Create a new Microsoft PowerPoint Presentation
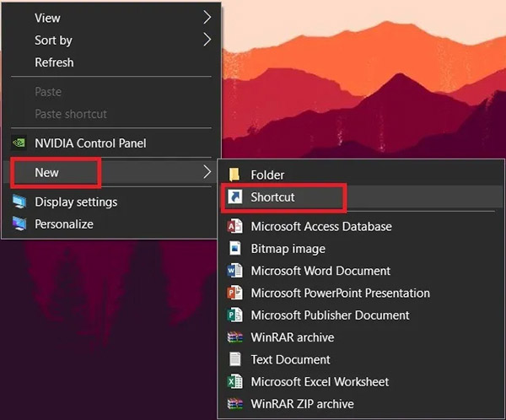 click(x=361, y=293)
